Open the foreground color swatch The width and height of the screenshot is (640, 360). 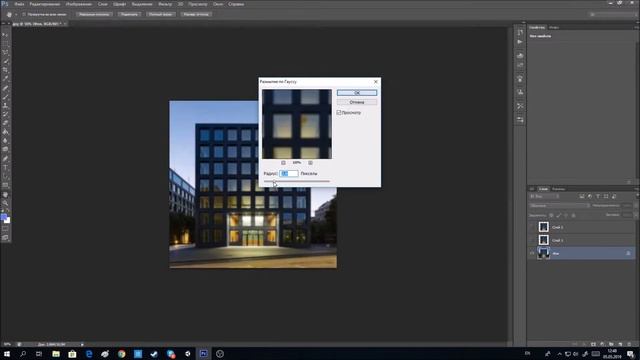click(x=4, y=217)
